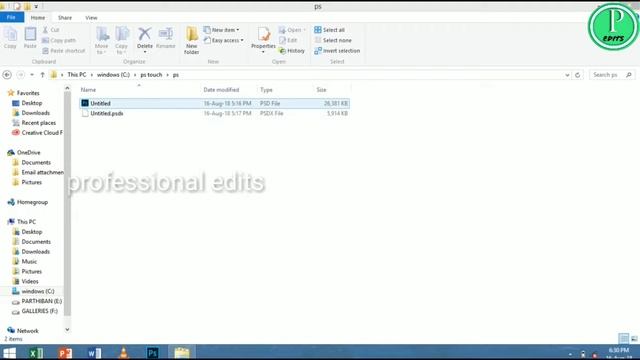The width and height of the screenshot is (640, 360).
Task: Switch to the View ribbon tab
Action: (x=91, y=18)
